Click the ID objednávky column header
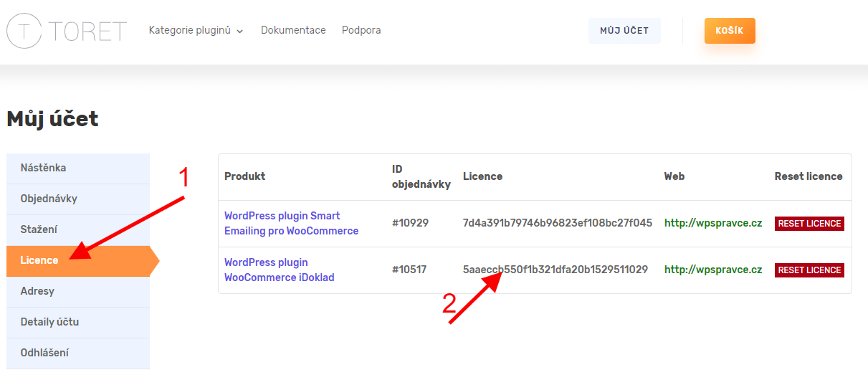 [x=421, y=176]
